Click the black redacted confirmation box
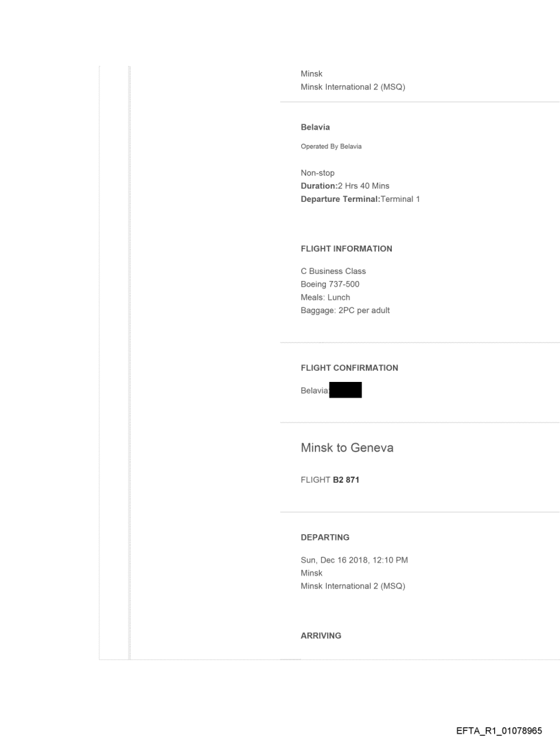The width and height of the screenshot is (560, 737). point(345,391)
